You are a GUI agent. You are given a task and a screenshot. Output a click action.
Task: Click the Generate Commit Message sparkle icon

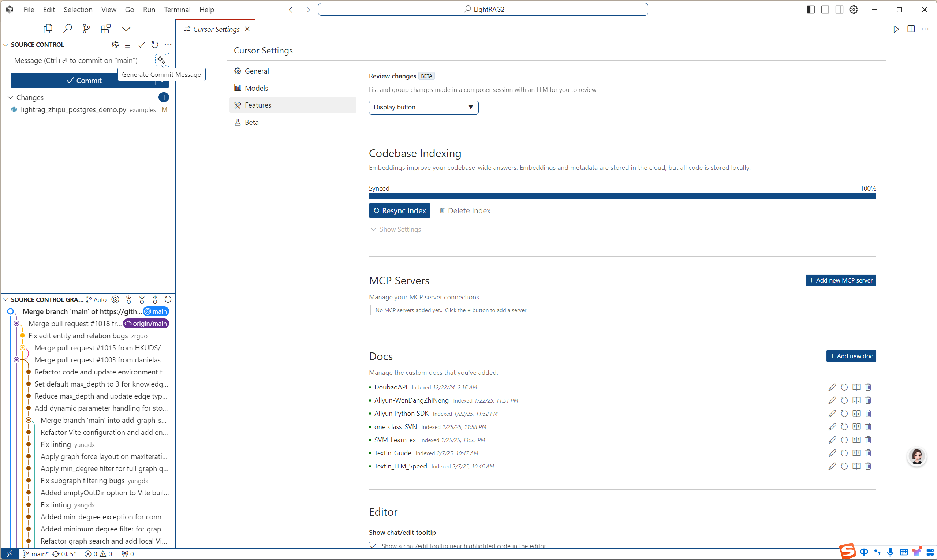161,60
